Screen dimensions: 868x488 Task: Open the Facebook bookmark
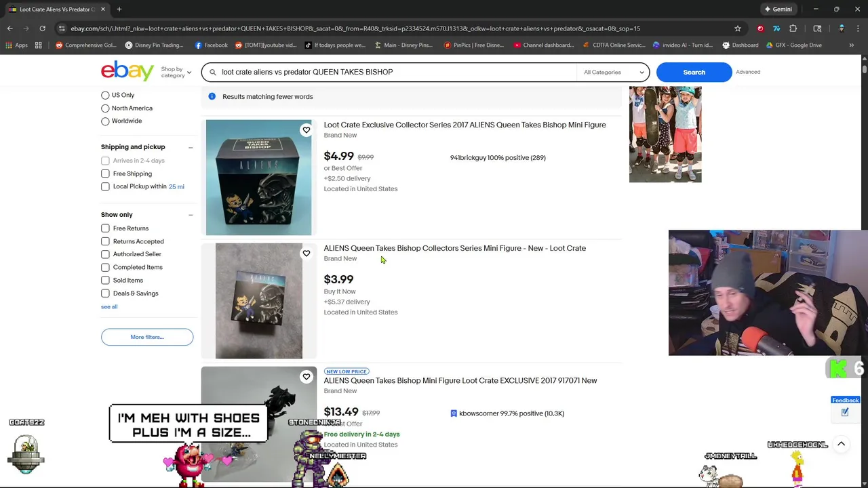click(x=211, y=45)
